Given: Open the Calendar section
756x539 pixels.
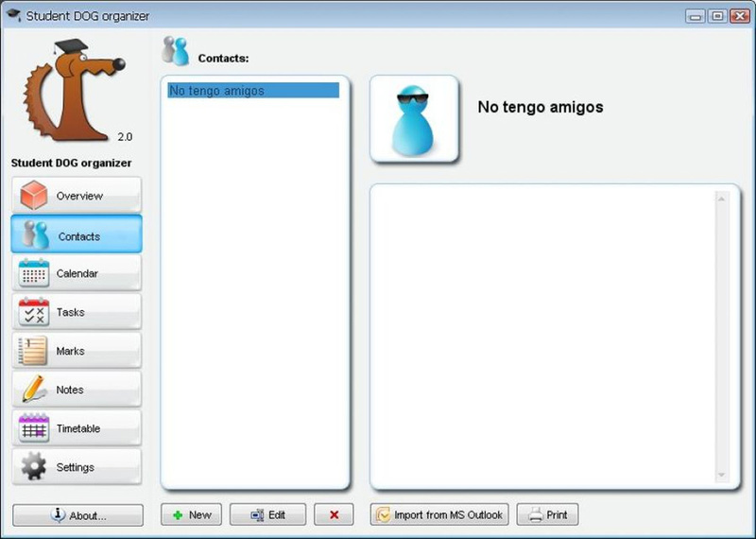Looking at the screenshot, I should (x=77, y=273).
